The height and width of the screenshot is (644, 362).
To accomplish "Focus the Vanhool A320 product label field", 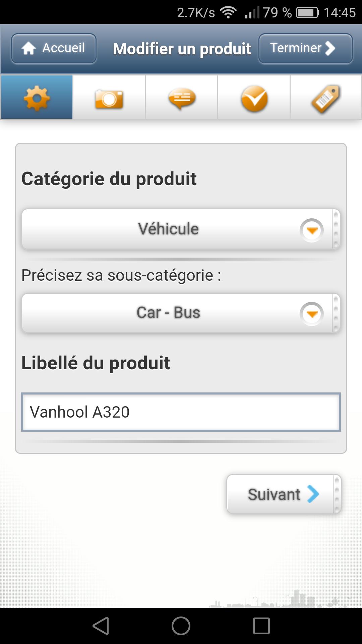I will (181, 412).
